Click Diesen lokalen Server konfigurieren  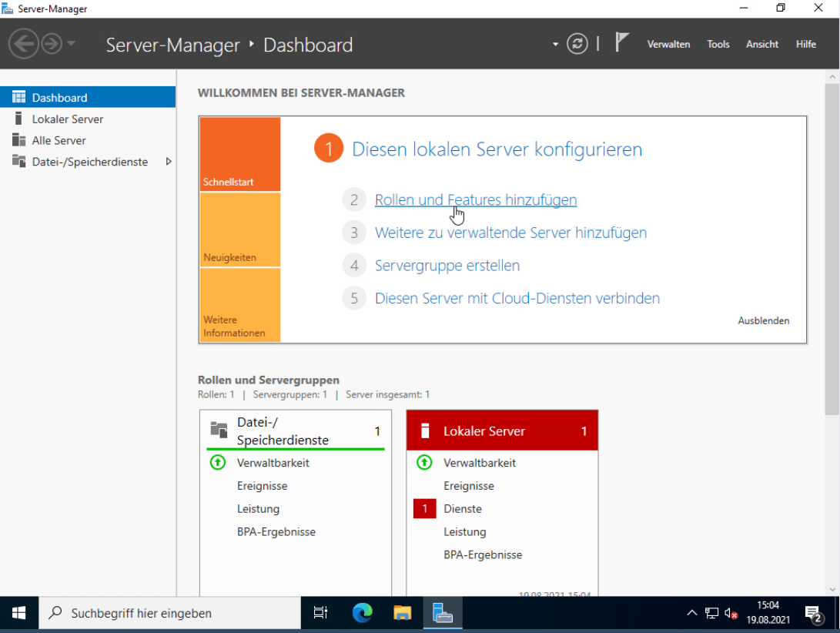tap(497, 149)
